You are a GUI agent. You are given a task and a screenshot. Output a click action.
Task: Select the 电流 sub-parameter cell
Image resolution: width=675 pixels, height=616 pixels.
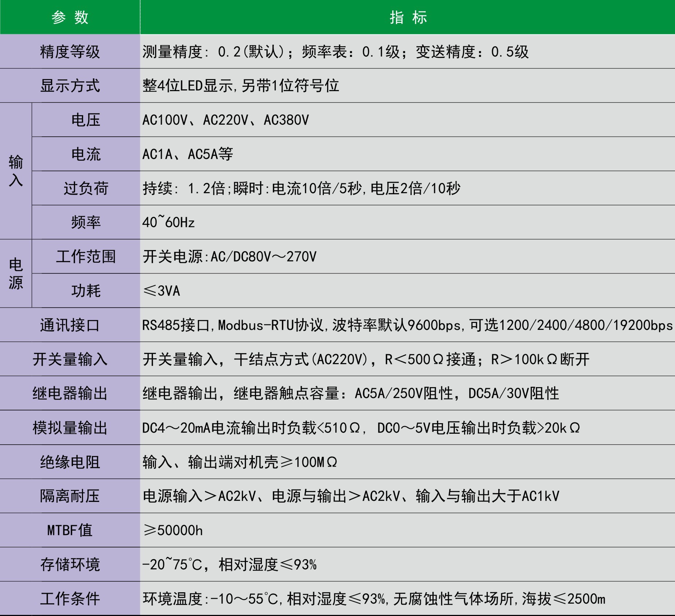click(86, 154)
